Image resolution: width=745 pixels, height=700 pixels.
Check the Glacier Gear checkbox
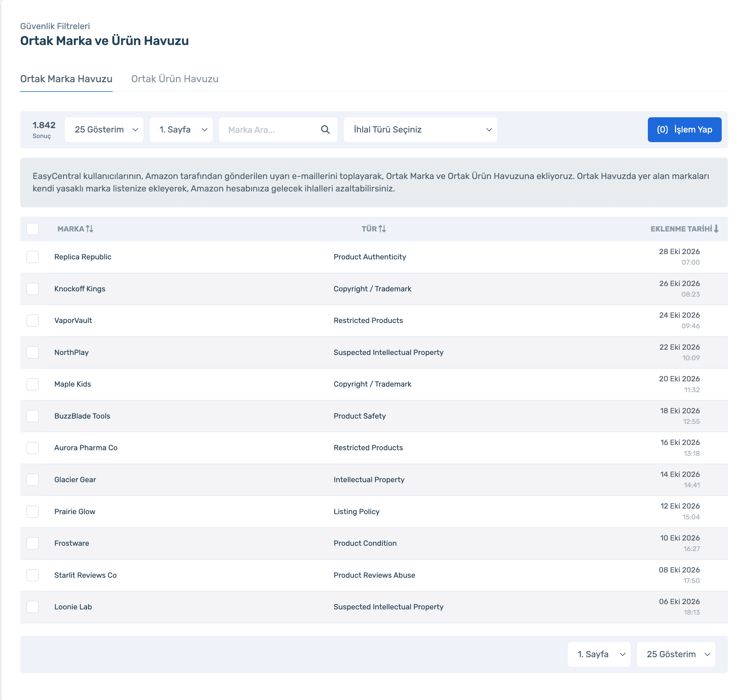pos(33,480)
